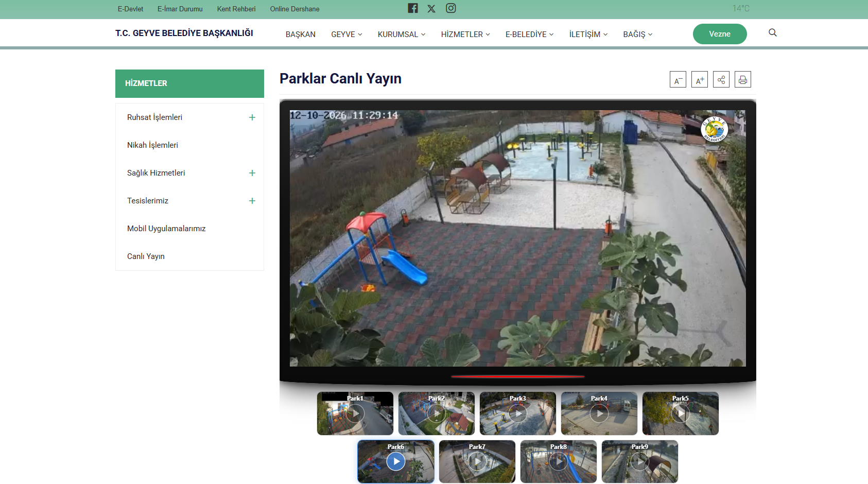Play the Park3 camera feed

[518, 413]
